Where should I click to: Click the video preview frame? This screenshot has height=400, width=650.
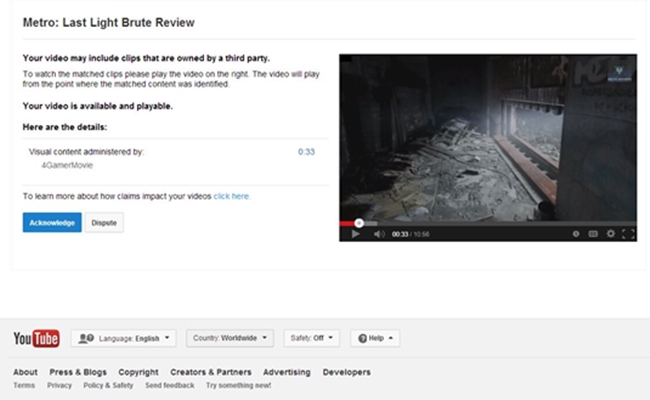coord(487,135)
